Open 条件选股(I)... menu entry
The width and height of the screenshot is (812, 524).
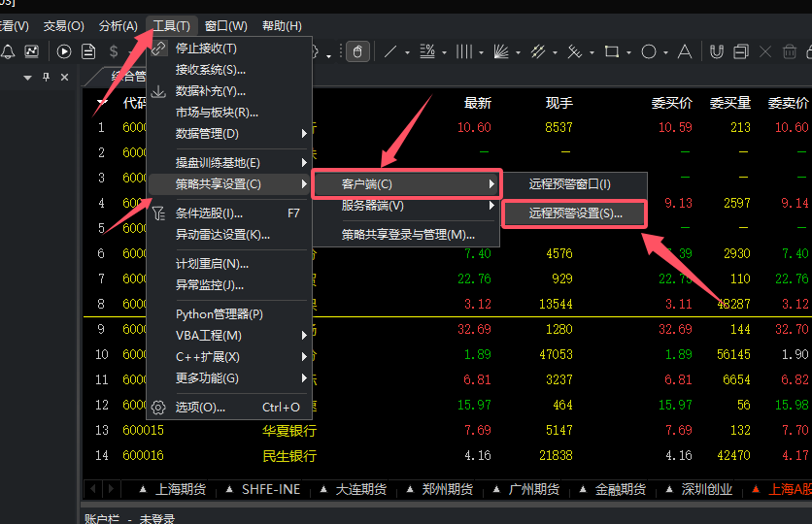[x=230, y=213]
